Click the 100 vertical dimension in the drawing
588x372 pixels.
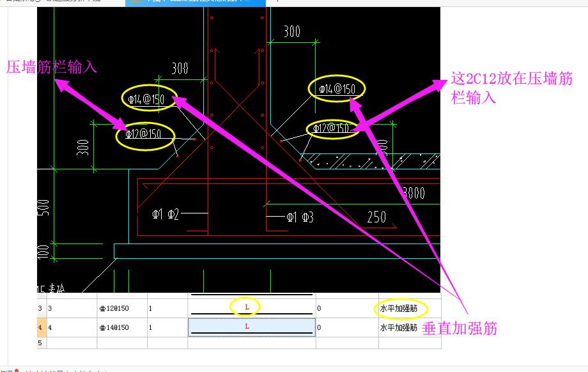click(x=43, y=252)
